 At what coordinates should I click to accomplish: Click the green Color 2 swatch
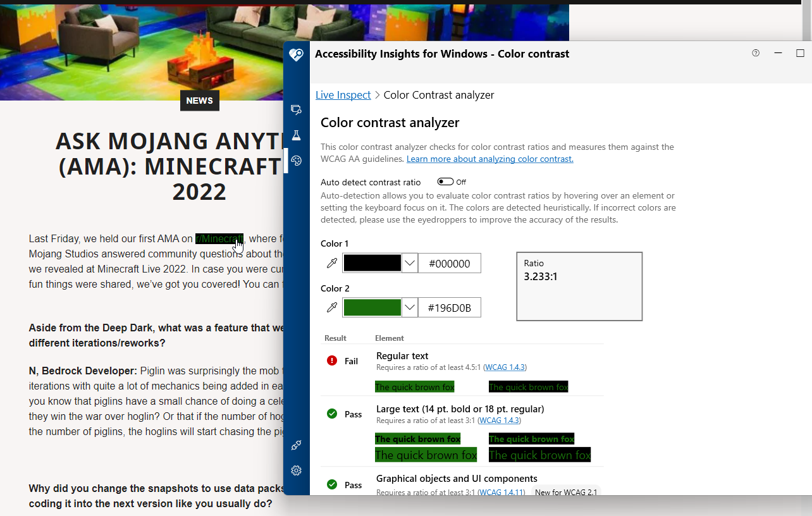coord(372,308)
